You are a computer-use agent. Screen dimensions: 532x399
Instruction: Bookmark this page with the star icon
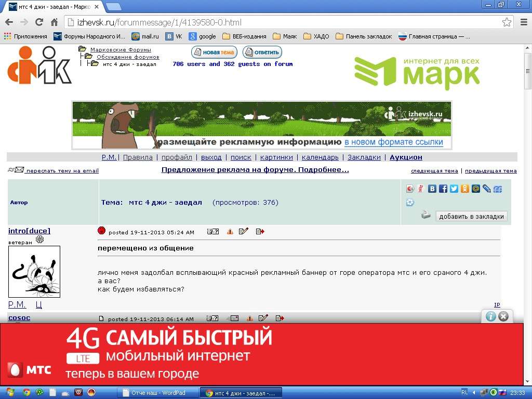pos(507,22)
